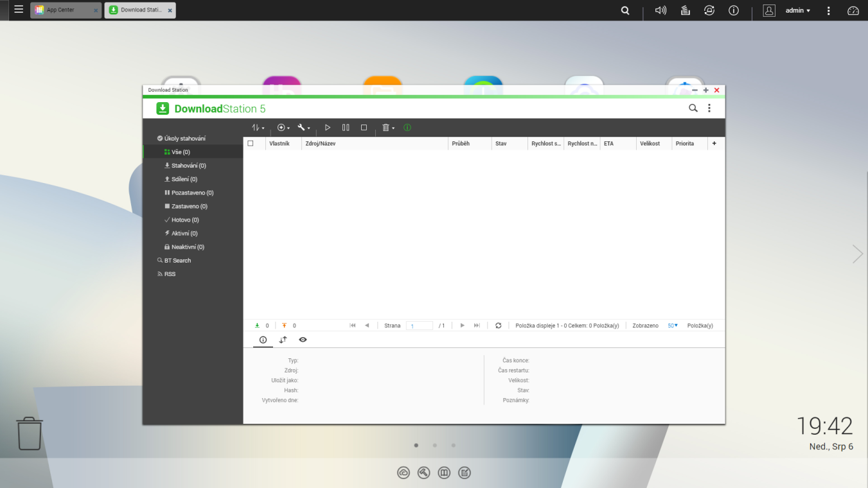Select Stahování (0) in the sidebar
This screenshot has width=868, height=488.
(x=193, y=166)
